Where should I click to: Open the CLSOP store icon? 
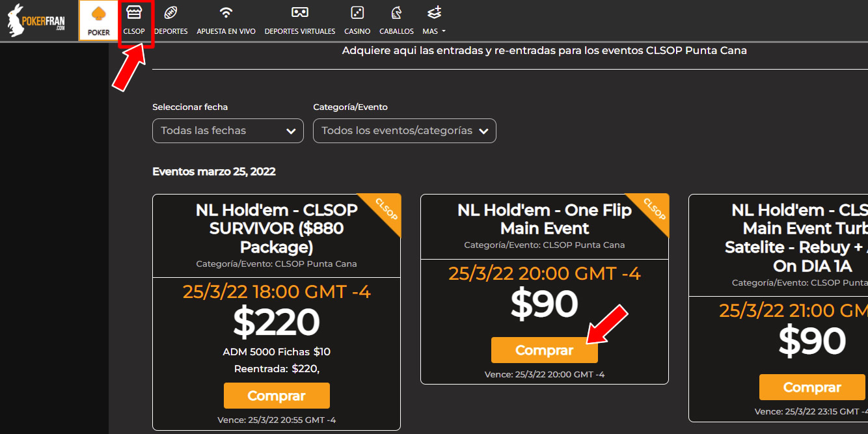[134, 13]
